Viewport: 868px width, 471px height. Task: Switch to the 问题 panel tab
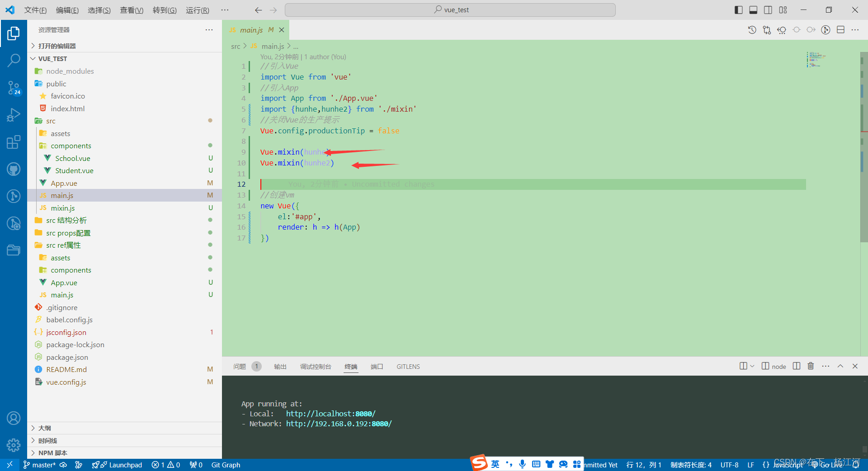pyautogui.click(x=240, y=367)
